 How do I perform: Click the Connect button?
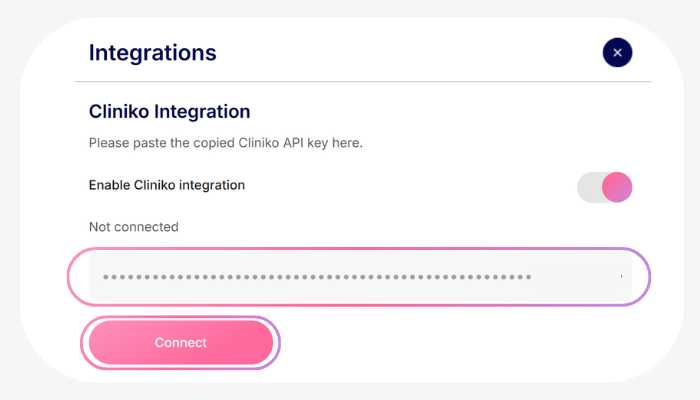coord(181,342)
